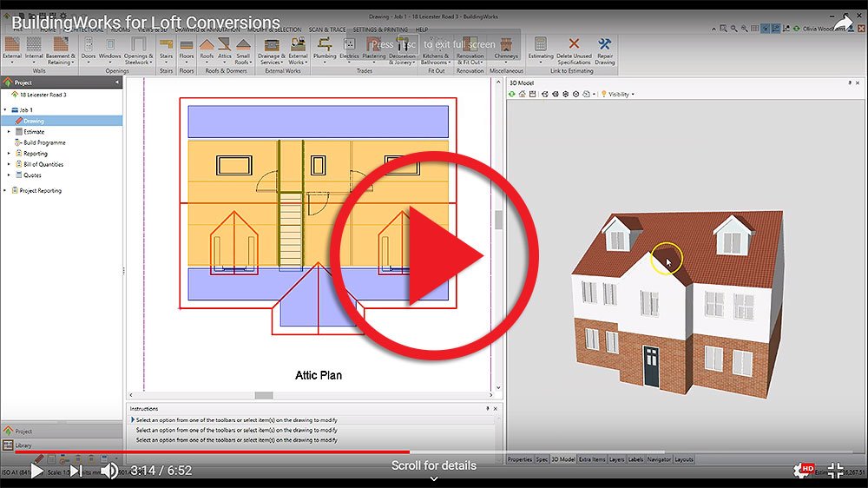The image size is (868, 488).
Task: Expand the Bill of Quantities node
Action: [9, 164]
